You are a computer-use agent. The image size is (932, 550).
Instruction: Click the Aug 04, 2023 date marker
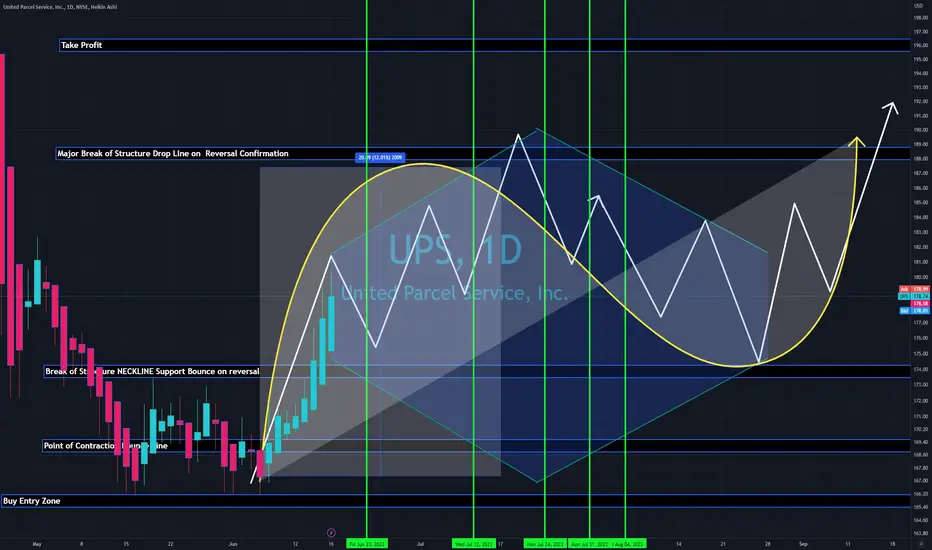pos(628,544)
